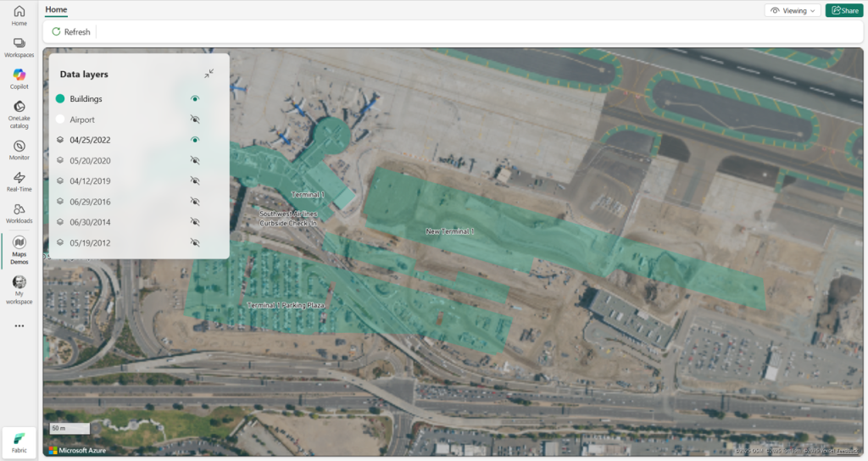This screenshot has height=461, width=868.
Task: Open the Viewing mode dropdown
Action: coord(793,10)
